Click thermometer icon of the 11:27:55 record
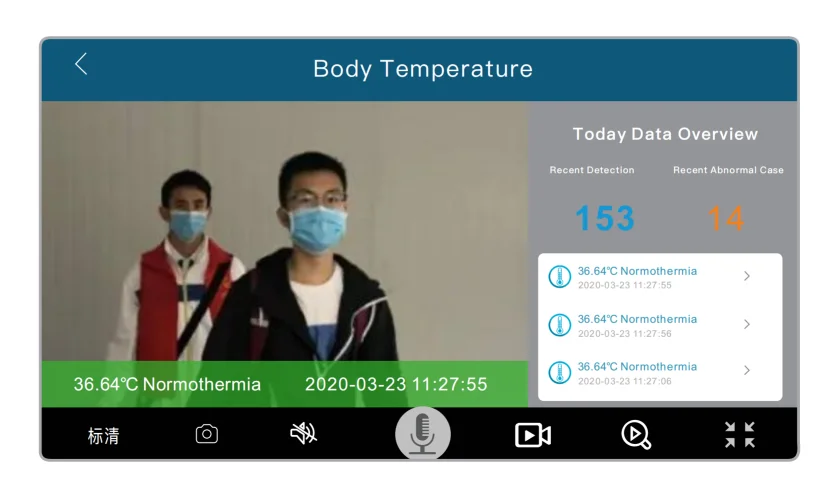 pos(560,277)
